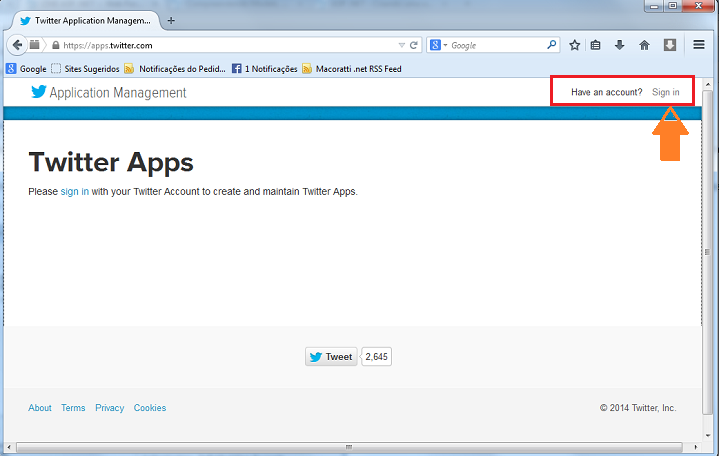Click the browser back arrow button
Image resolution: width=719 pixels, height=456 pixels.
pos(17,45)
